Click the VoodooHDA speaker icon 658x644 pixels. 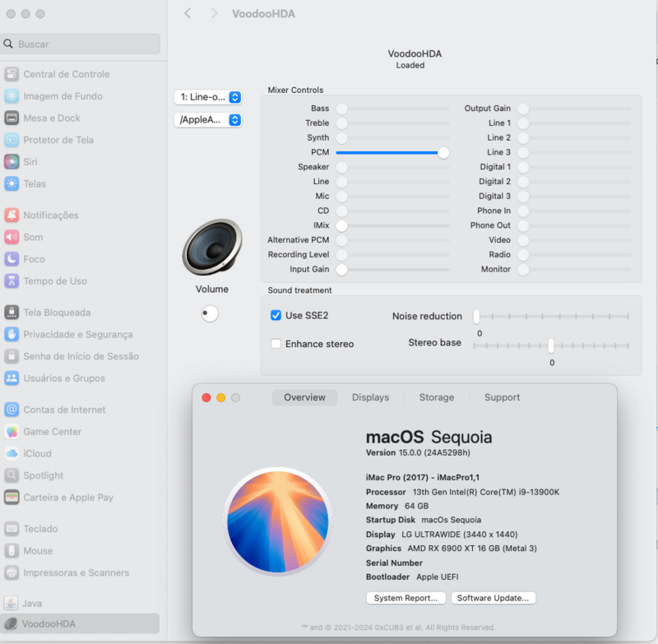(x=212, y=247)
